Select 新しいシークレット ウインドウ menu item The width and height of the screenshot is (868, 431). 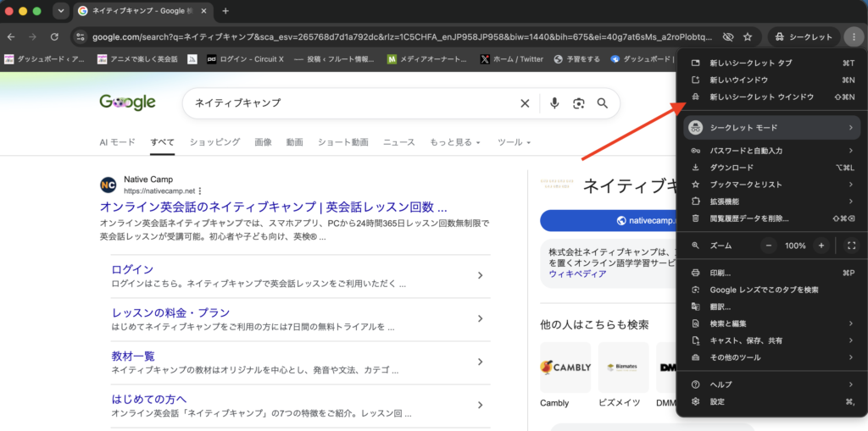point(772,97)
